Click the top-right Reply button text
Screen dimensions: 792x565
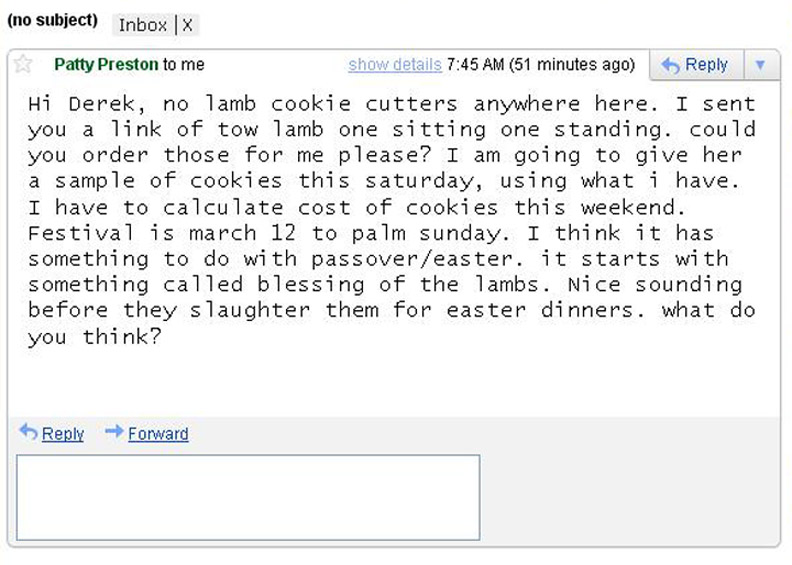point(706,65)
